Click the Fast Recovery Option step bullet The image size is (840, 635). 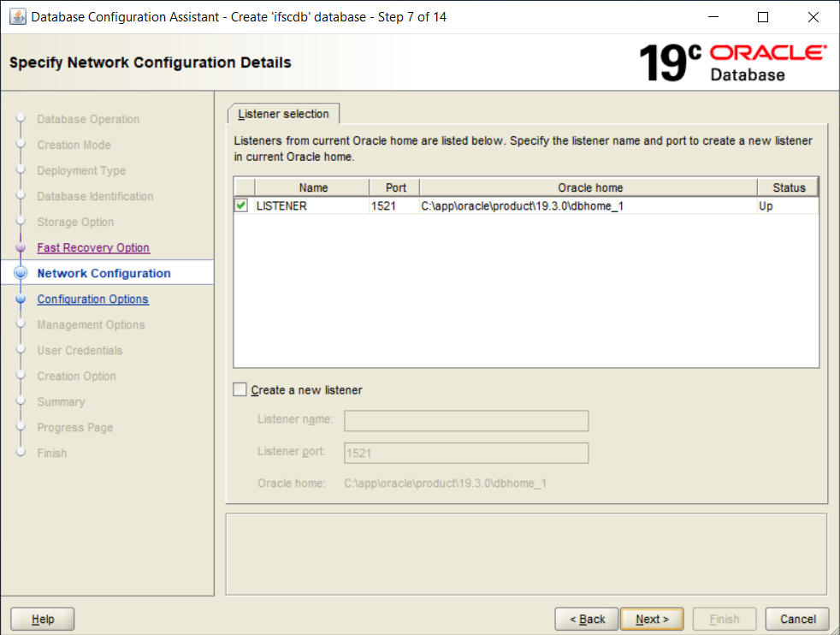tap(21, 248)
